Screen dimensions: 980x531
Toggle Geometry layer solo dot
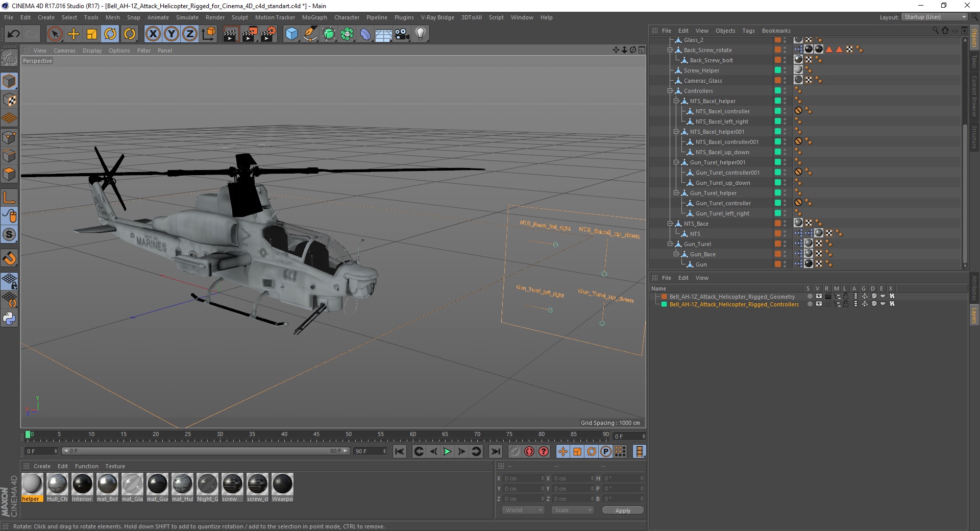(810, 296)
